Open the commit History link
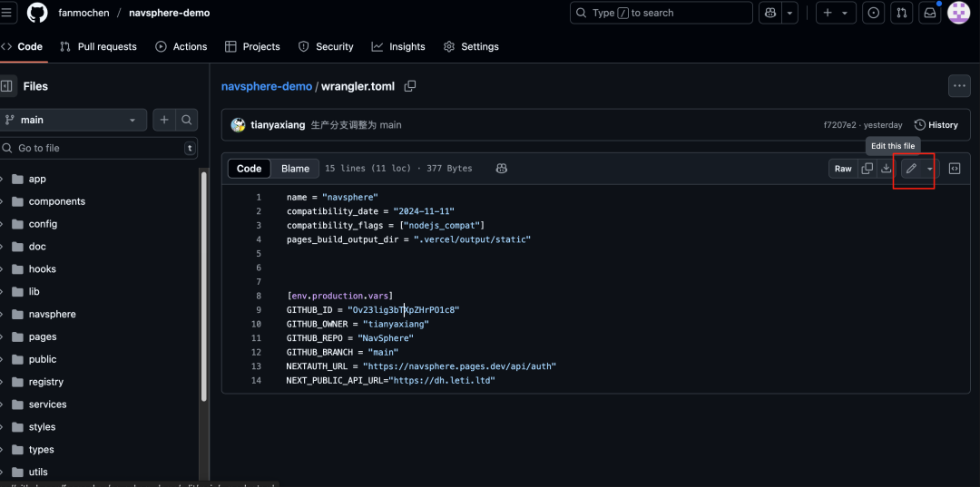Viewport: 980px width, 487px height. pos(936,125)
